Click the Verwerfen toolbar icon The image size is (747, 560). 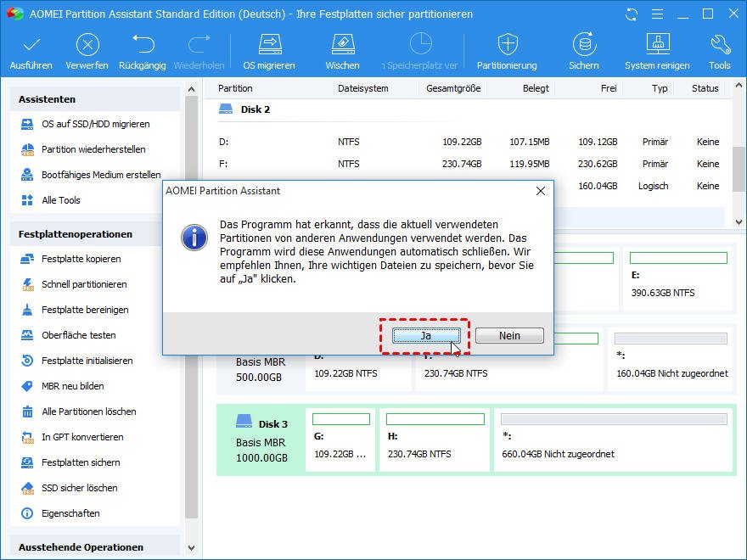(87, 45)
